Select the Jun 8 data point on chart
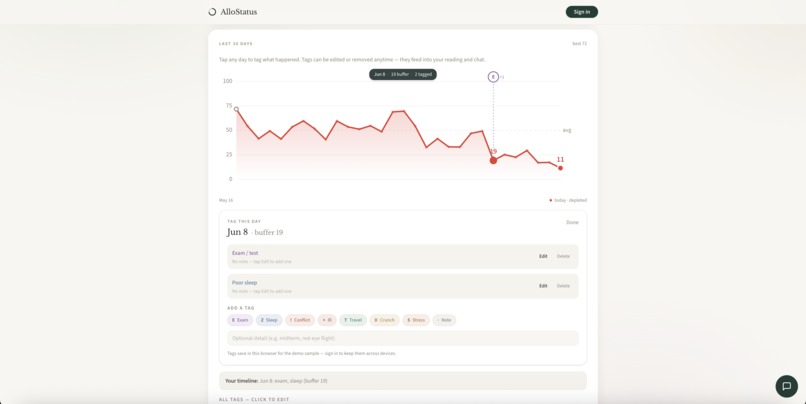The height and width of the screenshot is (404, 806). (x=493, y=160)
